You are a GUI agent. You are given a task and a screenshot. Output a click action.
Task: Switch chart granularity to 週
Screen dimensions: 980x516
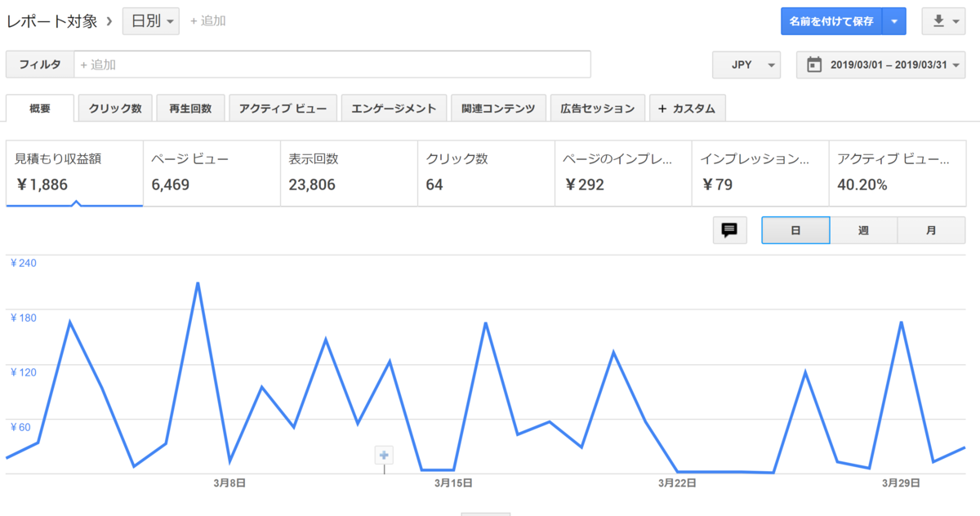click(863, 230)
